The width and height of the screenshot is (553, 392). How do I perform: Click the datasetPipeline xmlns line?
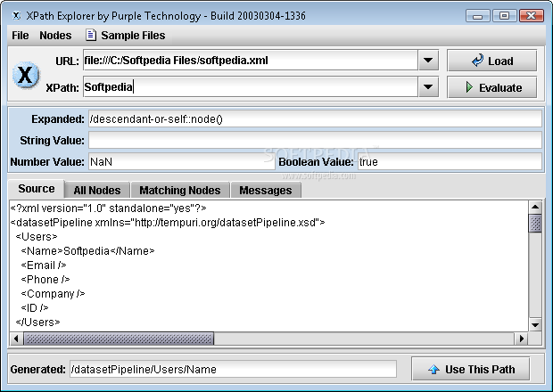[x=168, y=222]
